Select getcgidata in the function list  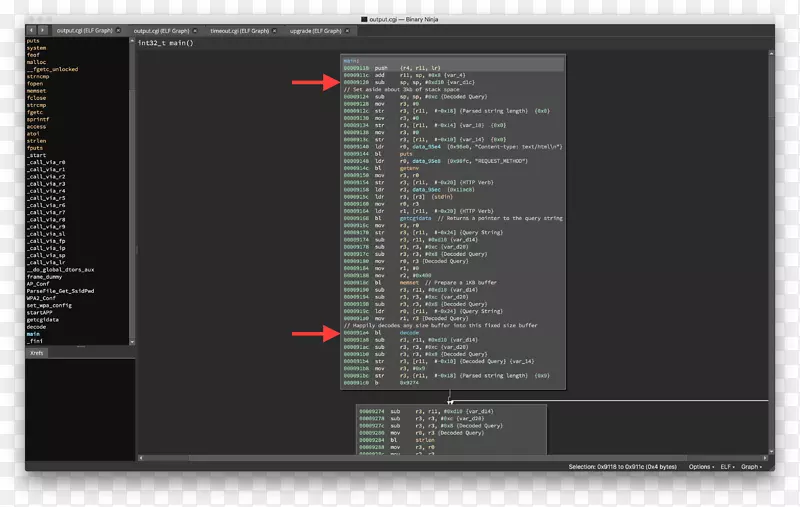pos(43,319)
